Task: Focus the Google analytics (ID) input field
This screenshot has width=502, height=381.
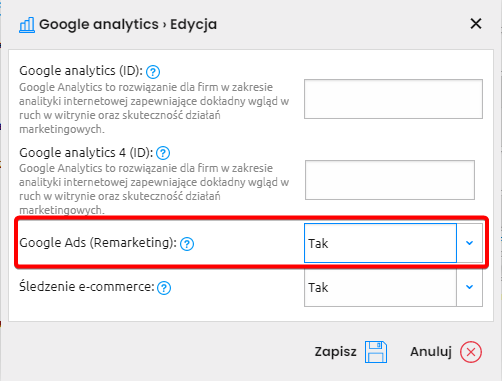Action: click(393, 99)
